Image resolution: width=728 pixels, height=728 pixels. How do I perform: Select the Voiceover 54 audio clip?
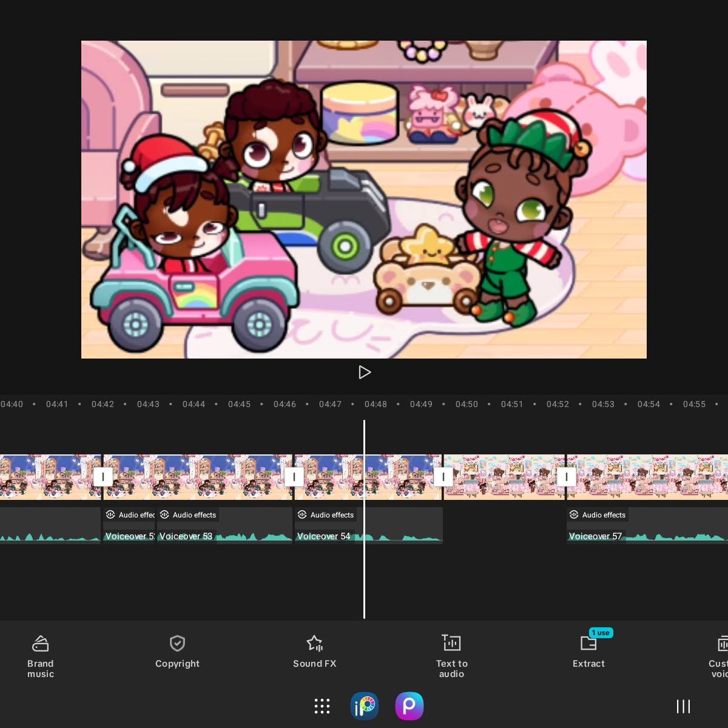(369, 525)
